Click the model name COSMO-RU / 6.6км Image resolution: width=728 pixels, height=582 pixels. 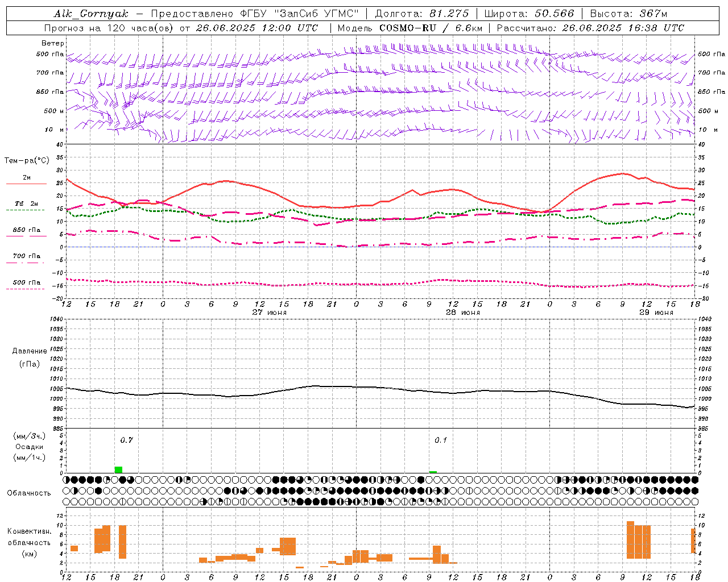coord(431,28)
